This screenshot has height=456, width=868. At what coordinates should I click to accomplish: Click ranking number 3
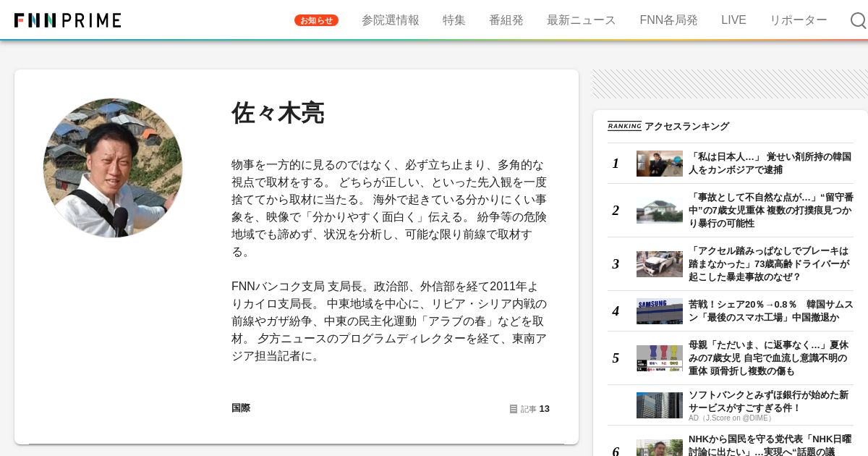(616, 264)
